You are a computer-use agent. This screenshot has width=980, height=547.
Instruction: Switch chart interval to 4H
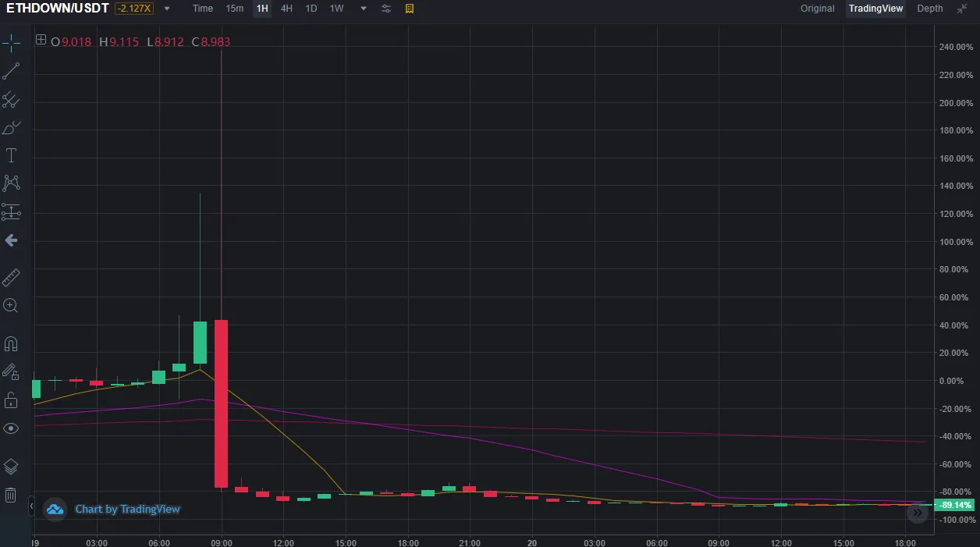[286, 9]
